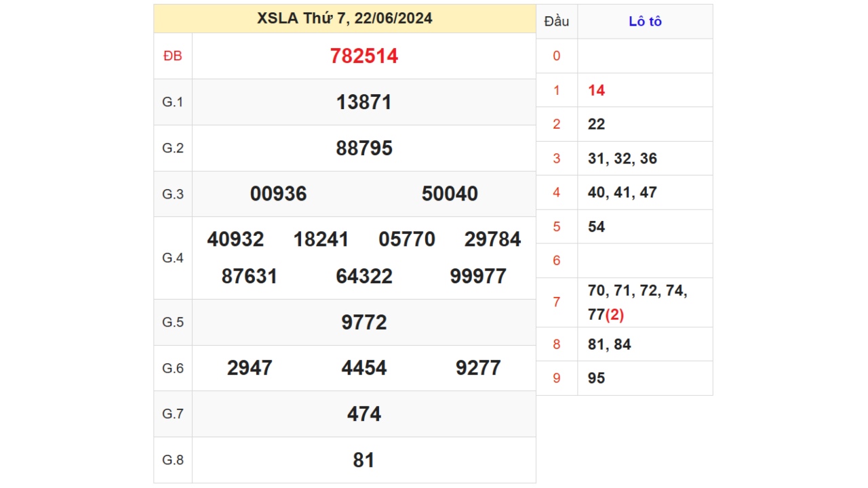Click third prize number 50040

450,194
